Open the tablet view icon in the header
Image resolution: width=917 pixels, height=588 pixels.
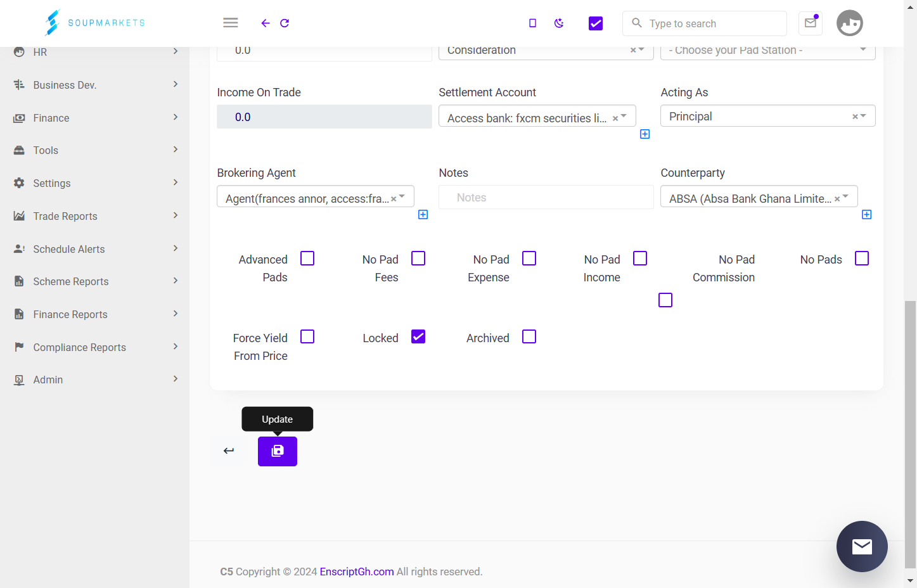(x=532, y=23)
